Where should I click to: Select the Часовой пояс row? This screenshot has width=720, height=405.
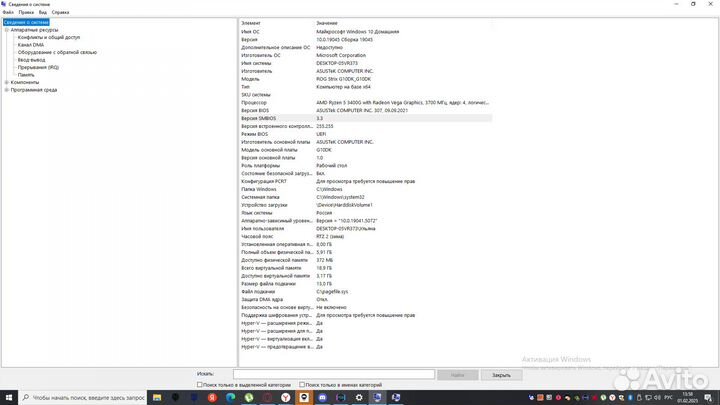366,236
